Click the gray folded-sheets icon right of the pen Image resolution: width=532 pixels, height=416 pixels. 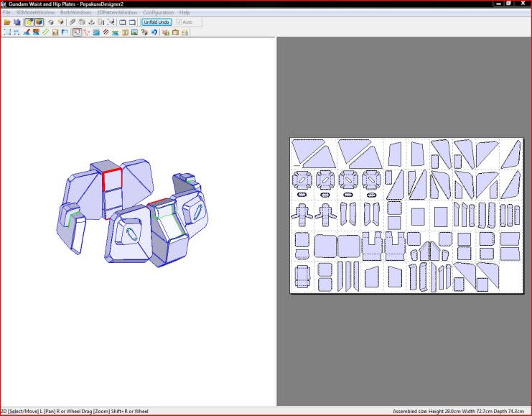pos(82,22)
